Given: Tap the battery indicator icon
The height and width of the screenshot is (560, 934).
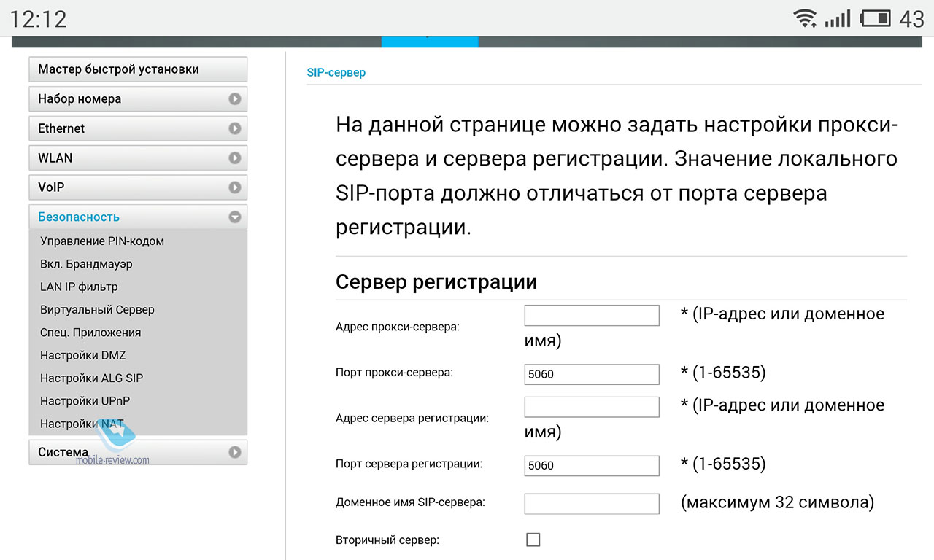Looking at the screenshot, I should click(x=876, y=18).
